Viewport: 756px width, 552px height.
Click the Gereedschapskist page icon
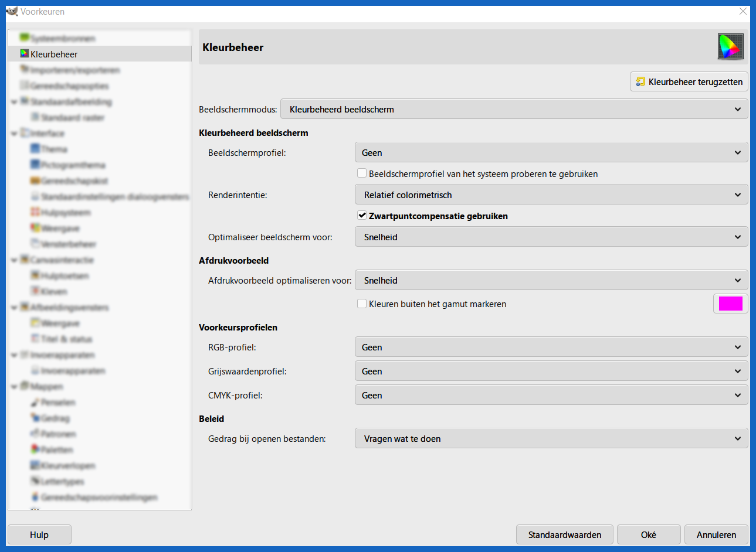click(x=35, y=180)
